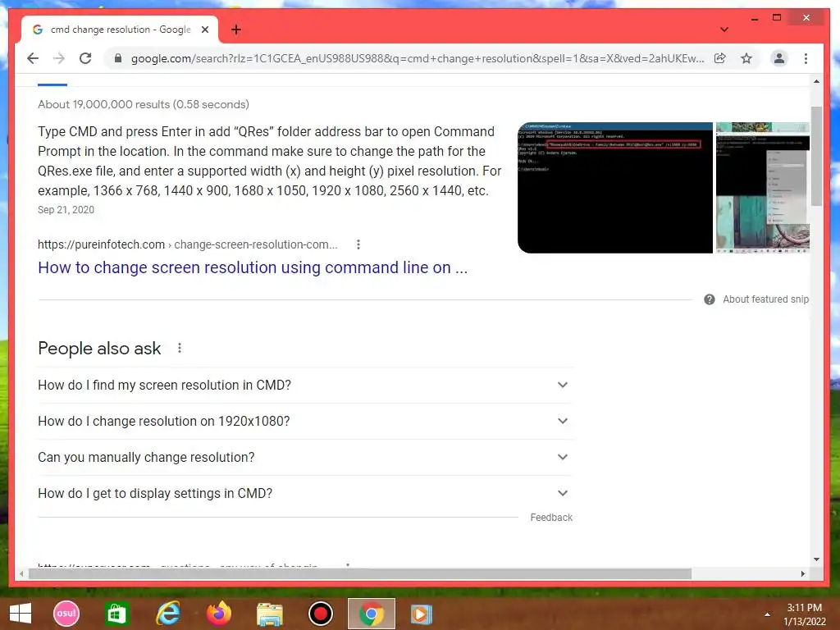The width and height of the screenshot is (840, 630).
Task: Open Internet Explorer from taskbar
Action: click(x=167, y=614)
